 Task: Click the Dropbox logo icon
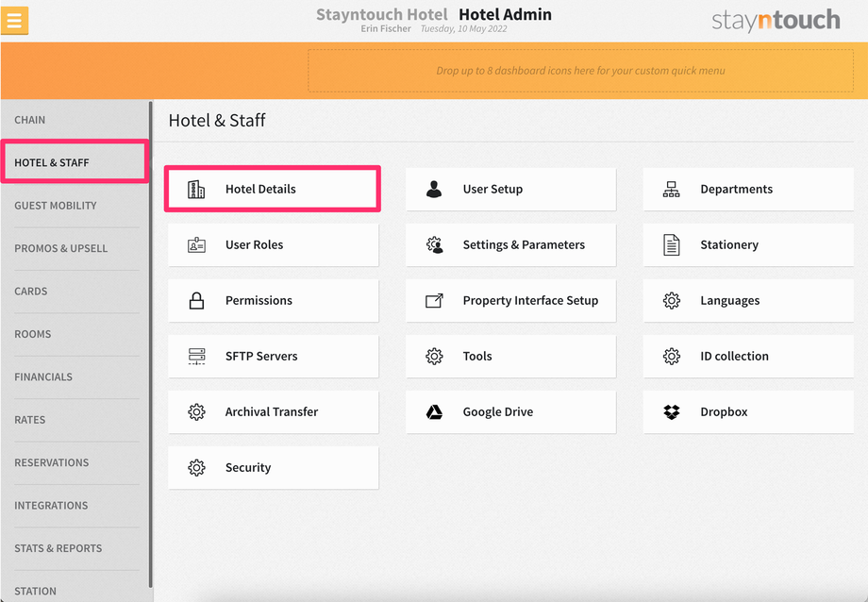[x=672, y=412]
